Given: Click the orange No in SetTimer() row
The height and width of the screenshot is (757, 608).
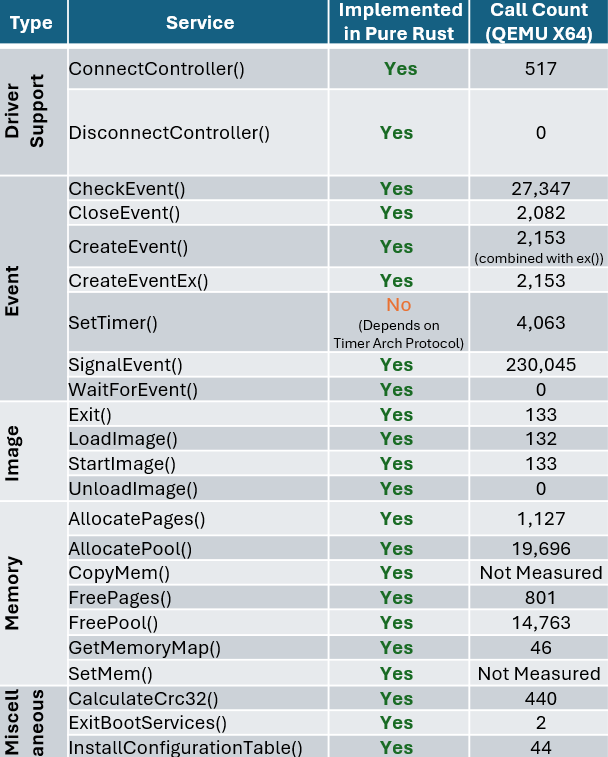Looking at the screenshot, I should pyautogui.click(x=398, y=305).
